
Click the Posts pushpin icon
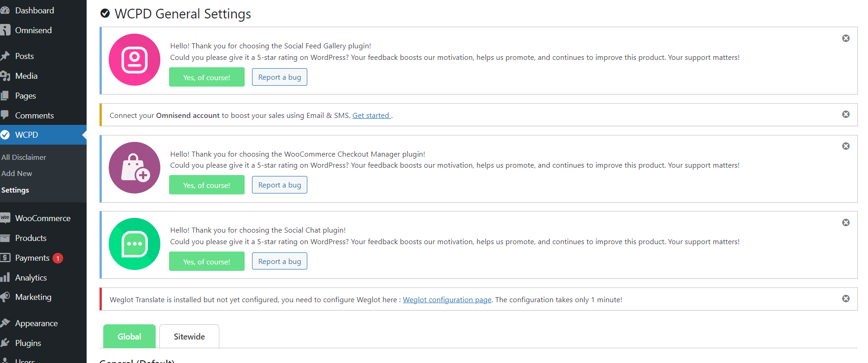coord(5,56)
